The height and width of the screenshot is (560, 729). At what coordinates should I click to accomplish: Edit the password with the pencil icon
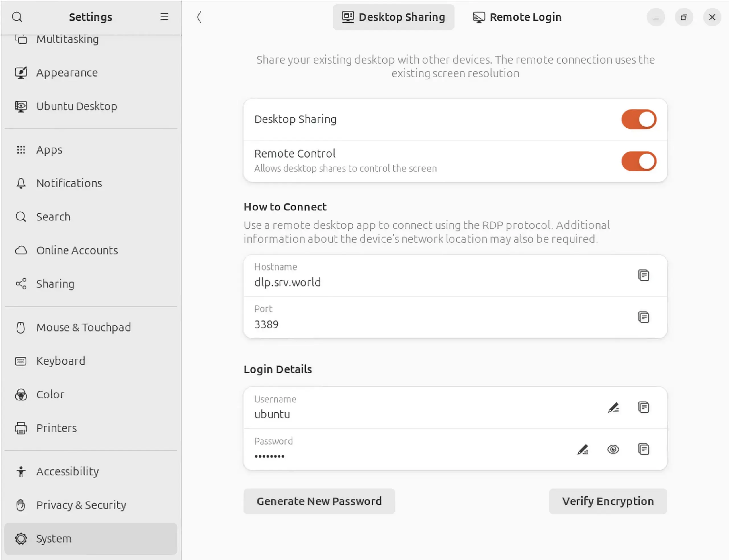[583, 449]
